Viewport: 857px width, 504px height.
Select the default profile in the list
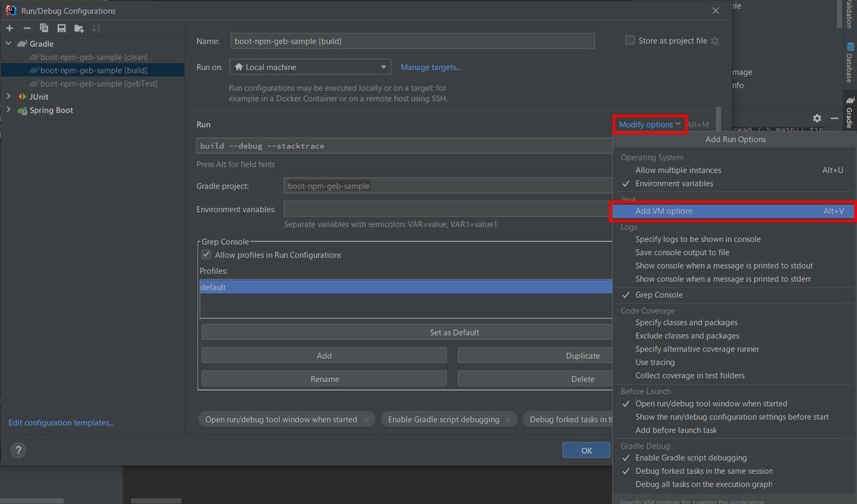tap(406, 287)
